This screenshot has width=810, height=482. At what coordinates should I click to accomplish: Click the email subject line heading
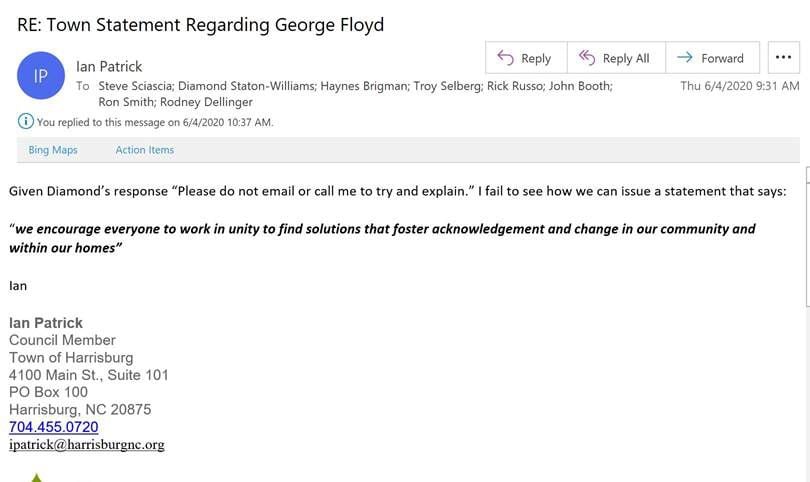tap(200, 25)
